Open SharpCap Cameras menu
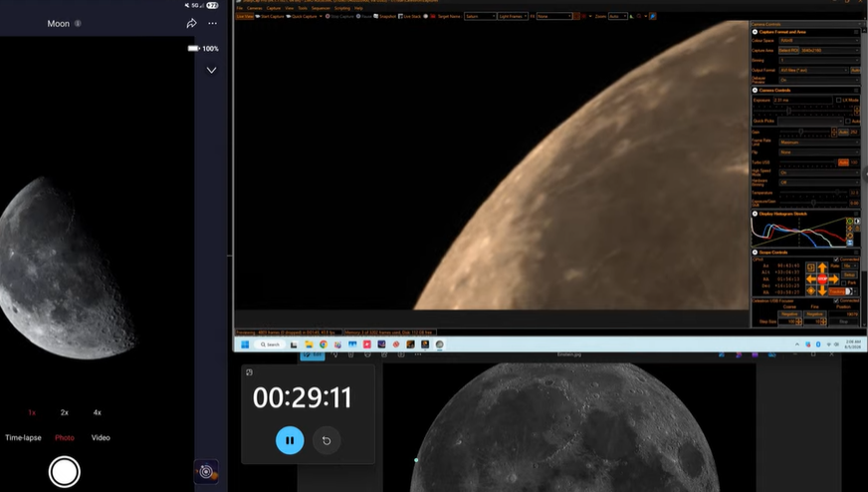Viewport: 868px width, 492px height. click(x=254, y=8)
